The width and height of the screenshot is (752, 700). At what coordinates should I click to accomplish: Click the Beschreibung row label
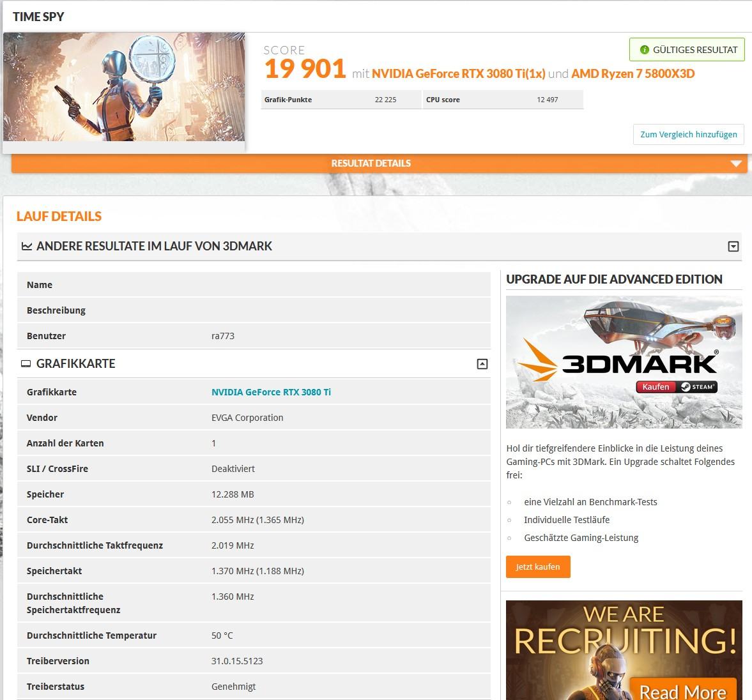(56, 310)
